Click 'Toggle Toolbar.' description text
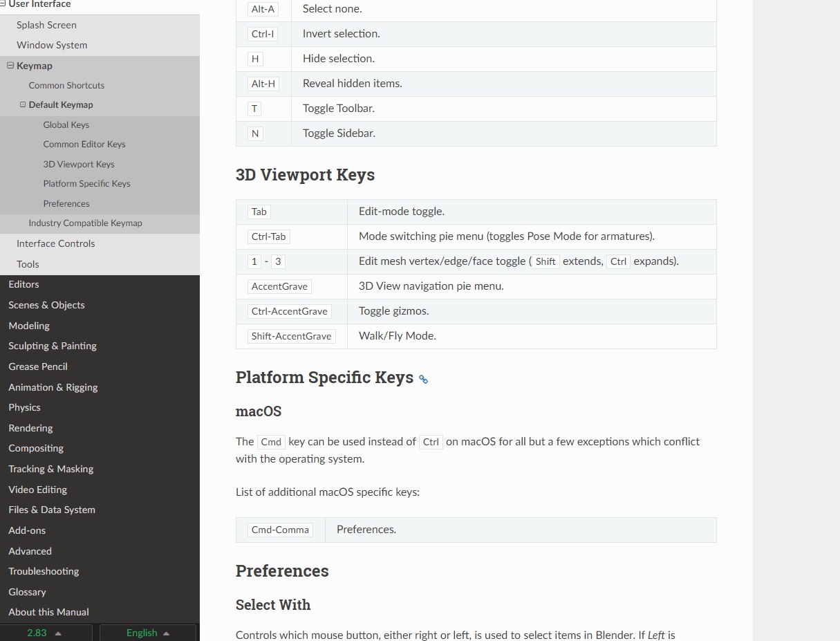The width and height of the screenshot is (840, 641). point(339,109)
